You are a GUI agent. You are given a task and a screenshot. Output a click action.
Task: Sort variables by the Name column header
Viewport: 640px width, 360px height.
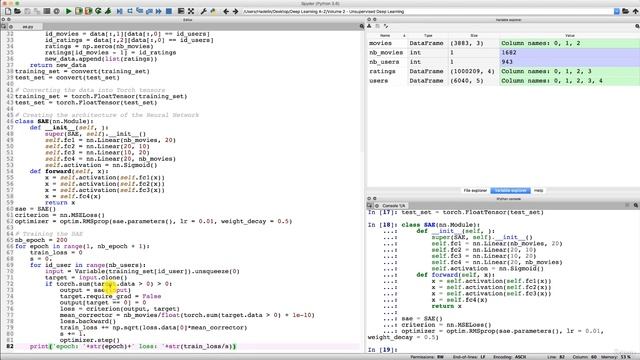tap(385, 36)
